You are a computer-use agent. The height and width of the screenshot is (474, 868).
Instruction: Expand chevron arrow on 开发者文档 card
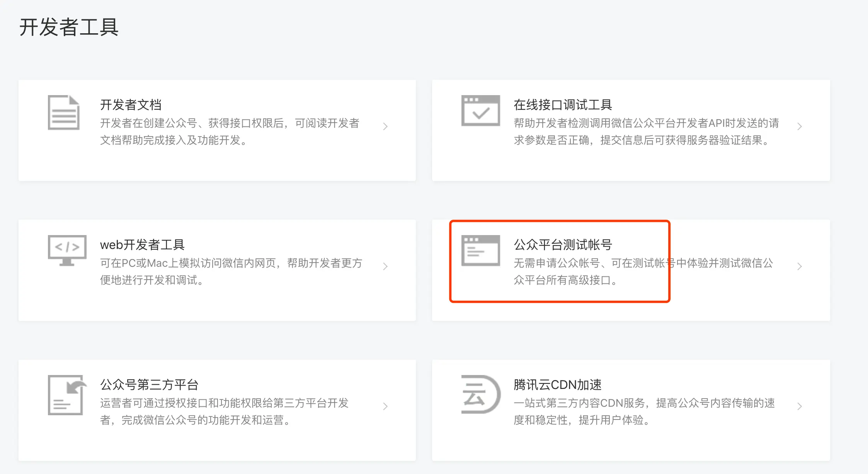click(x=385, y=126)
